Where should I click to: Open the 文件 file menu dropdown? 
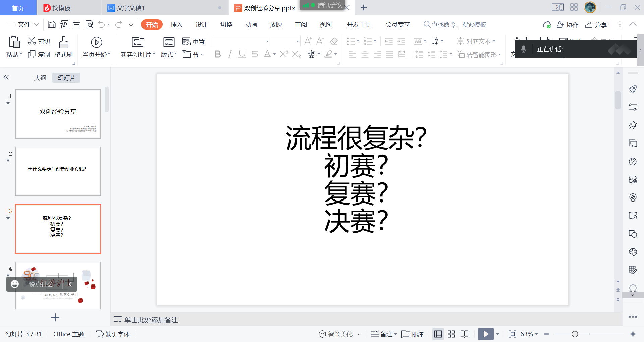(x=23, y=24)
